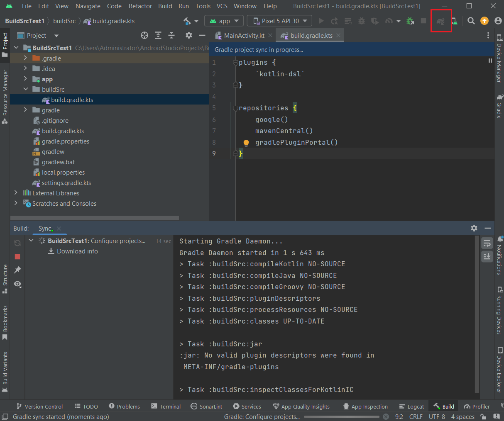504x421 pixels.
Task: Click buildSrc breadcrumb in navigation bar
Action: (64, 21)
